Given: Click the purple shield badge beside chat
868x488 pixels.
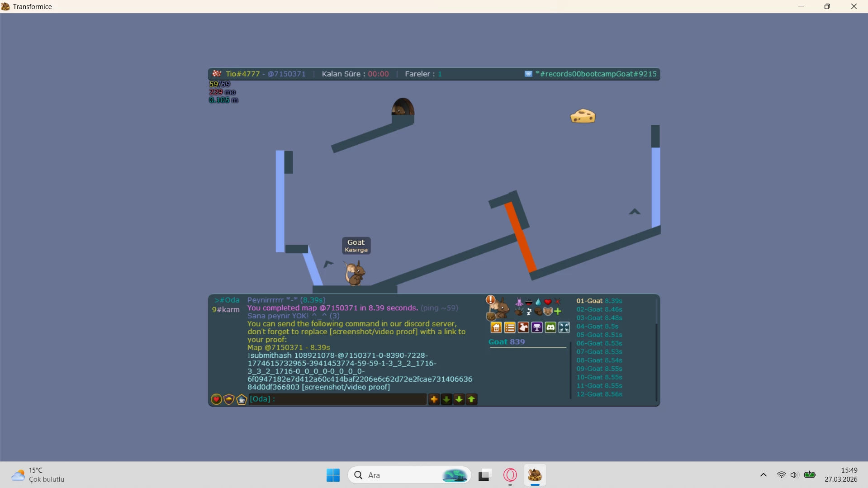Looking at the screenshot, I should 229,399.
